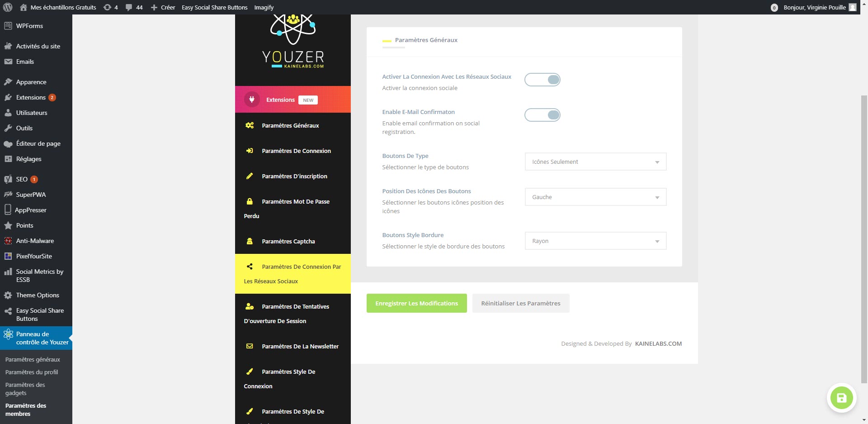
Task: Open Éditeur de page in sidebar
Action: click(36, 143)
